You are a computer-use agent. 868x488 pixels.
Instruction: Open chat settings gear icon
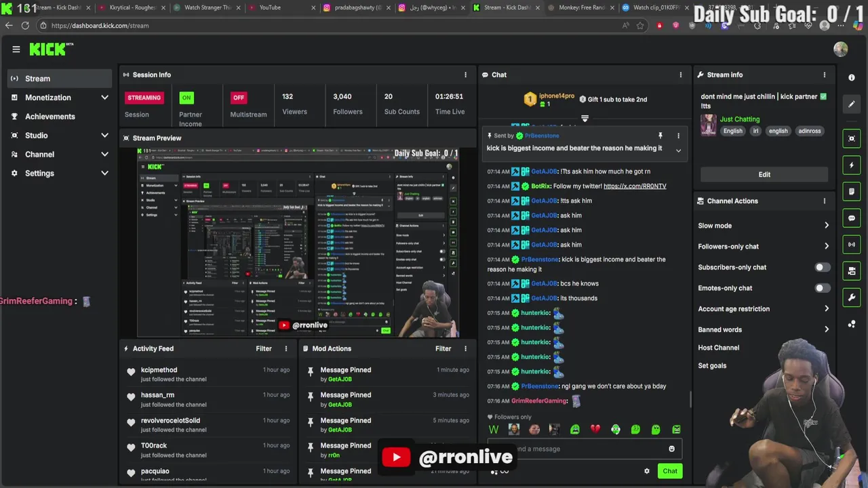(646, 471)
